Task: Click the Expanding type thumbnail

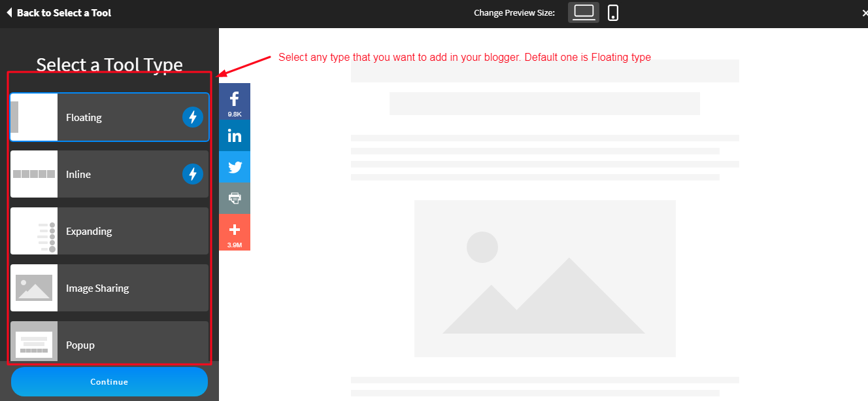Action: click(34, 231)
